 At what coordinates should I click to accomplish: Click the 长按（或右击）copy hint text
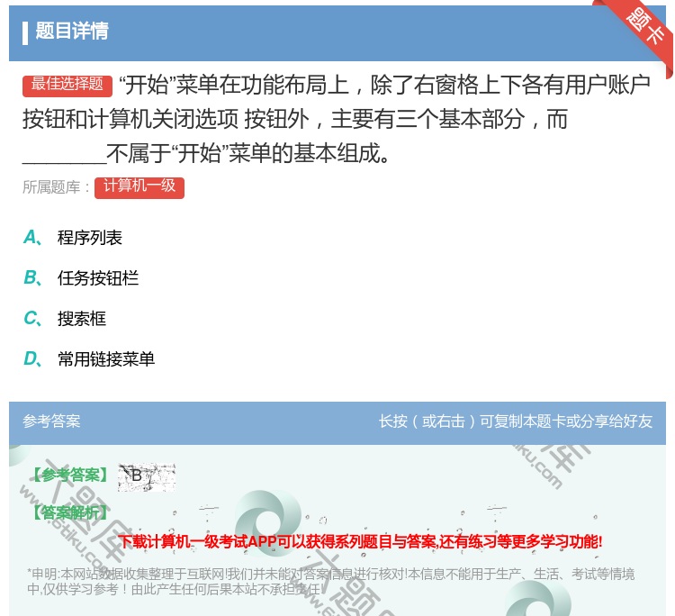pyautogui.click(x=516, y=421)
